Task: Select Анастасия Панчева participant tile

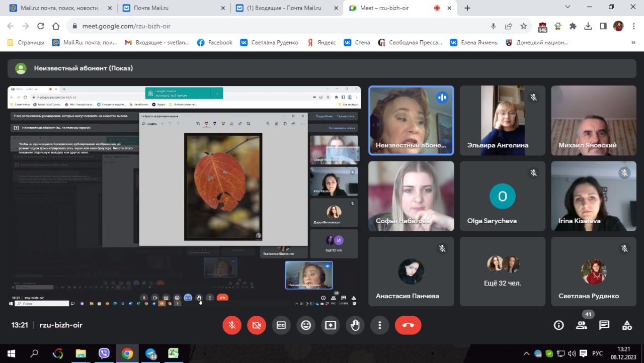Action: pyautogui.click(x=411, y=271)
